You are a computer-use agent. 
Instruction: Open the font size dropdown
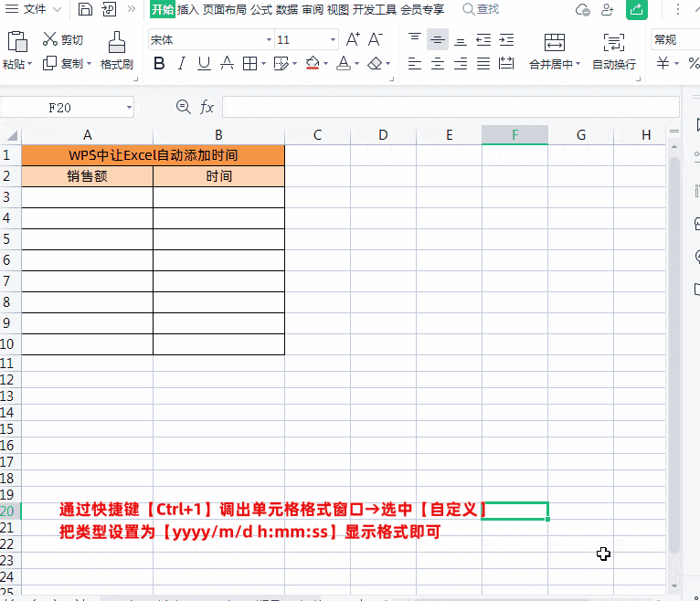[x=333, y=39]
